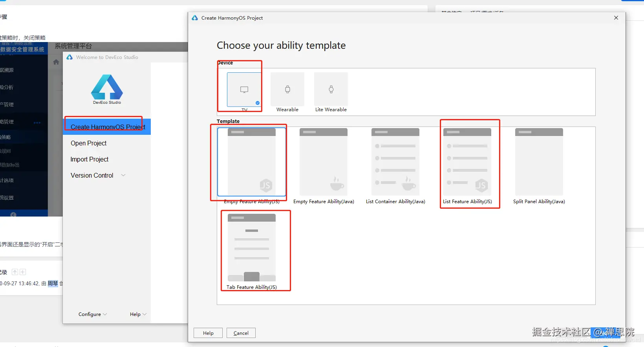The width and height of the screenshot is (644, 347).
Task: Click Create HarmonyOS Project in welcome window
Action: click(x=107, y=127)
